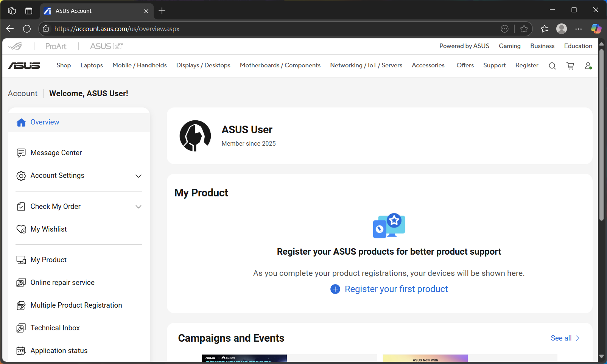Click the Multiple Product Registration icon
Image resolution: width=607 pixels, height=364 pixels.
21,305
